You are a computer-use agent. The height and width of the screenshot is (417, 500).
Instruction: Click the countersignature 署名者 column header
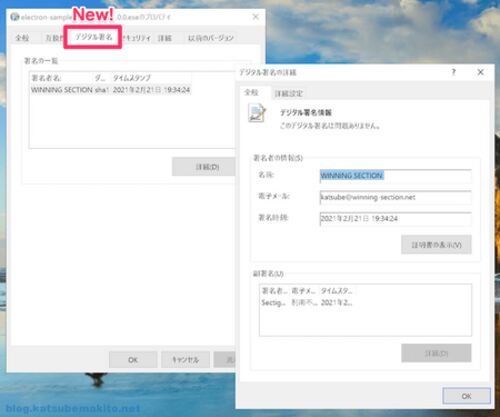(x=275, y=291)
